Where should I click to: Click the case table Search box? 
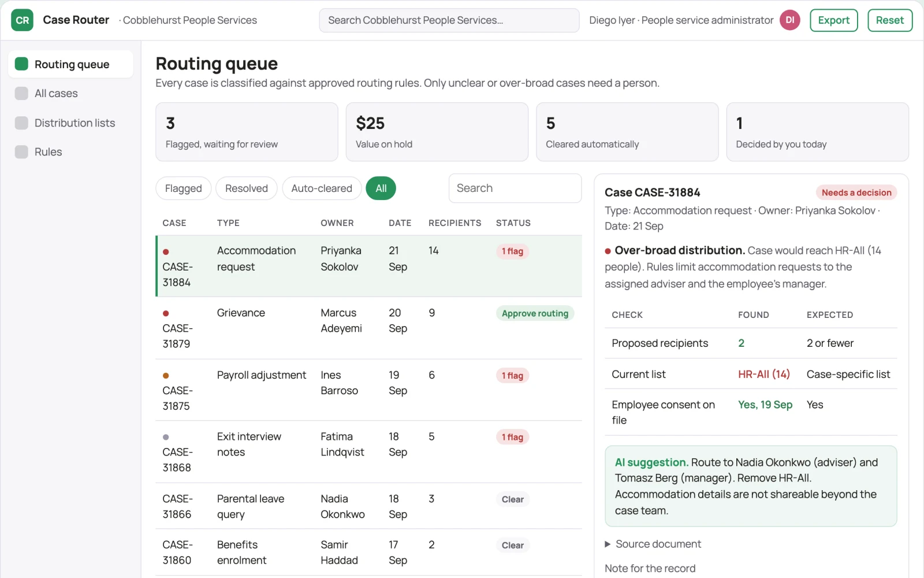[515, 188]
